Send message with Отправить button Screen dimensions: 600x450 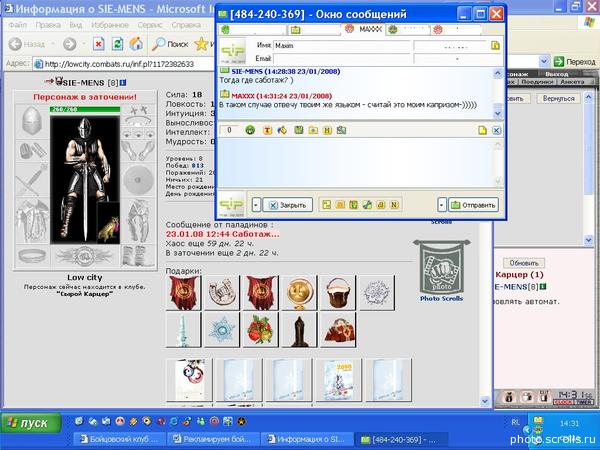pyautogui.click(x=473, y=205)
